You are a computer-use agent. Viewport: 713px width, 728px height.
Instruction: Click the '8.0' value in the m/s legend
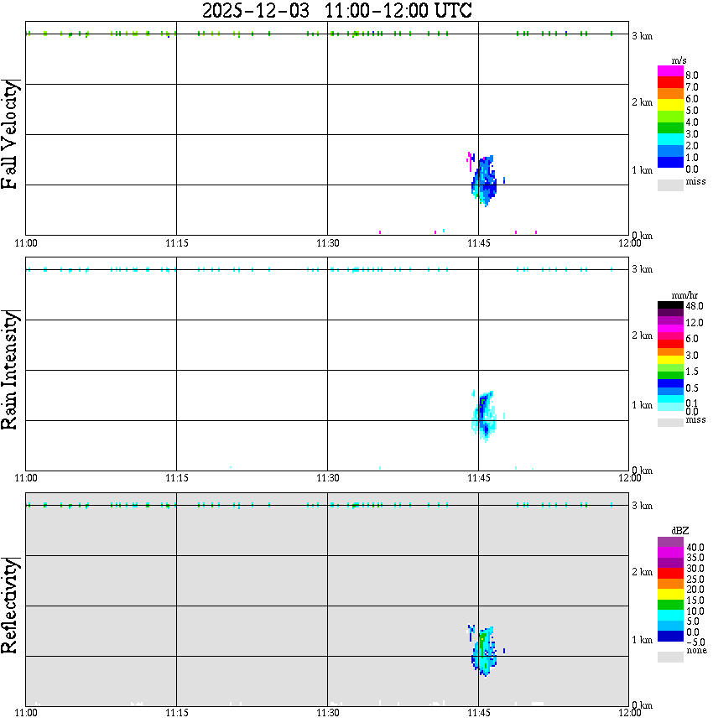pos(692,75)
